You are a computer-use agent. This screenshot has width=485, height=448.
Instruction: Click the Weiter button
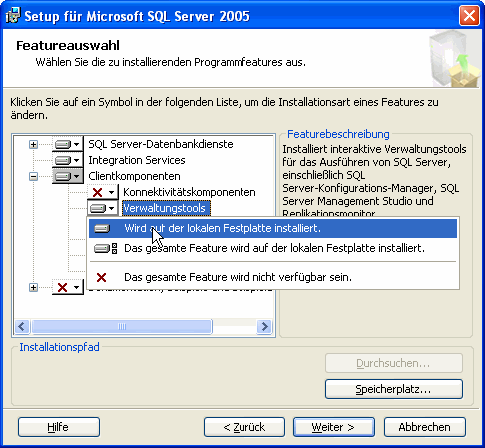point(334,427)
